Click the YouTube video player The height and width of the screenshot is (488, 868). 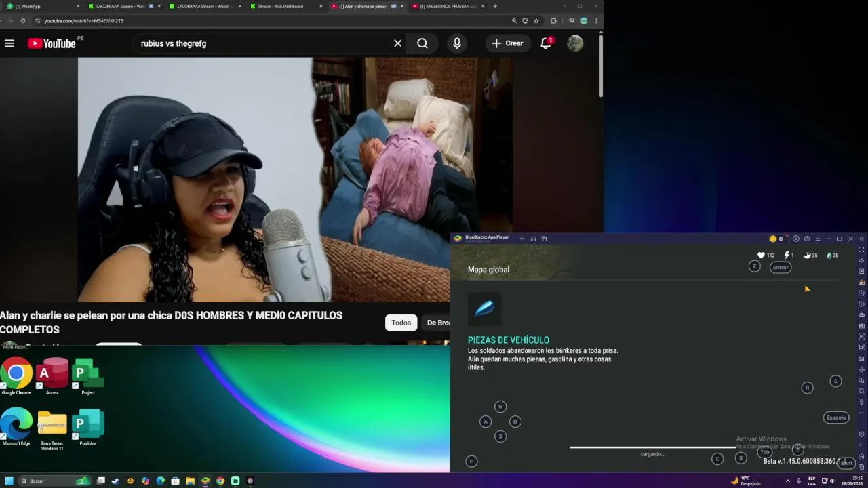point(295,180)
